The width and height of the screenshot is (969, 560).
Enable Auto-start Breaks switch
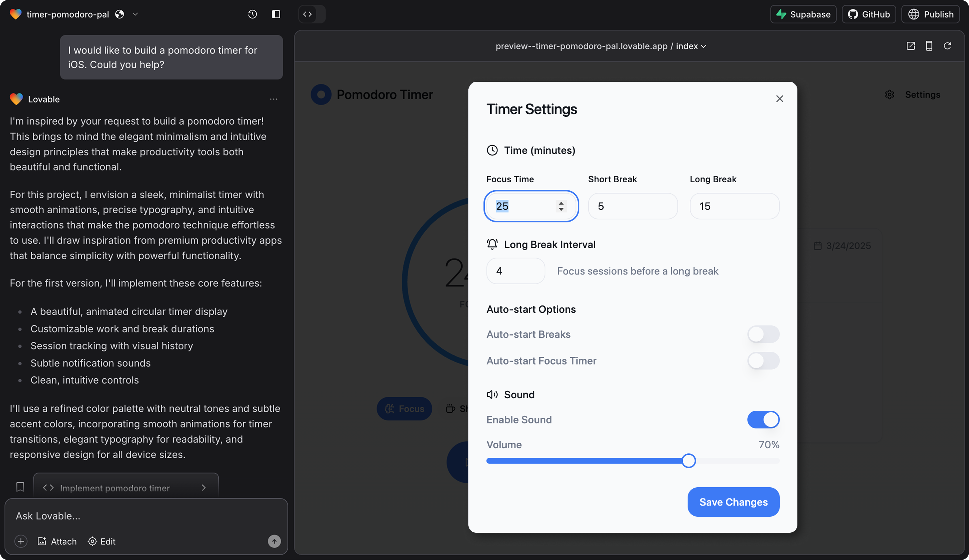click(x=763, y=334)
